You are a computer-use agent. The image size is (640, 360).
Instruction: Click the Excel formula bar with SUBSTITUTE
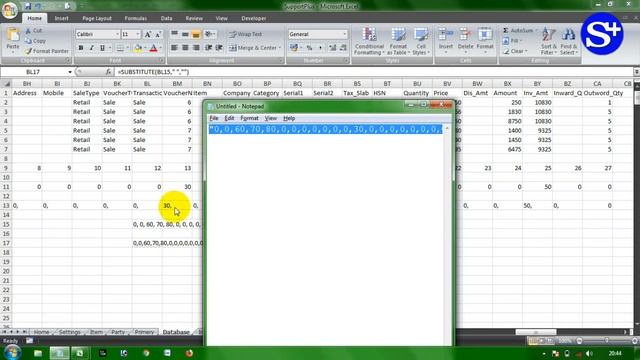pos(373,72)
